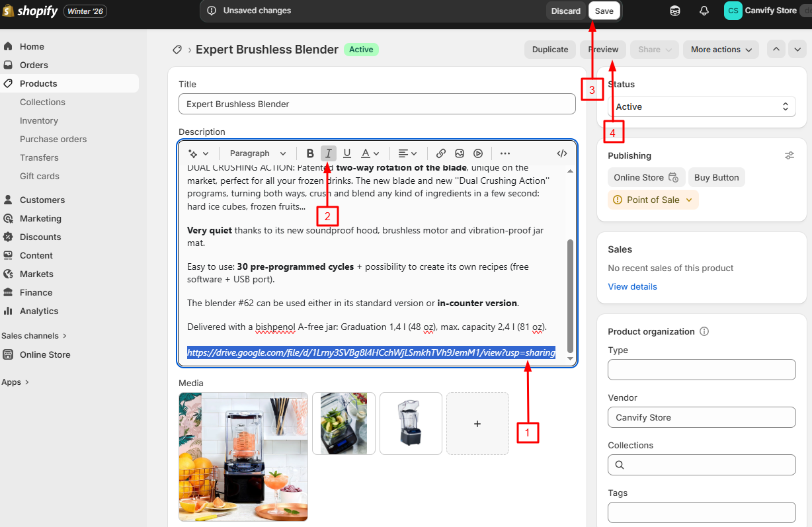Switch the description editor to code view
The width and height of the screenshot is (812, 527).
tap(561, 153)
